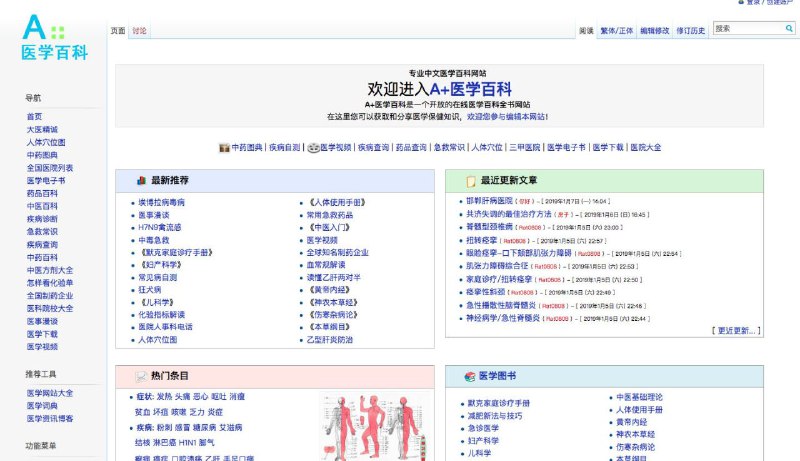
Task: Open the H7N9禽流感 article
Action: click(x=160, y=227)
